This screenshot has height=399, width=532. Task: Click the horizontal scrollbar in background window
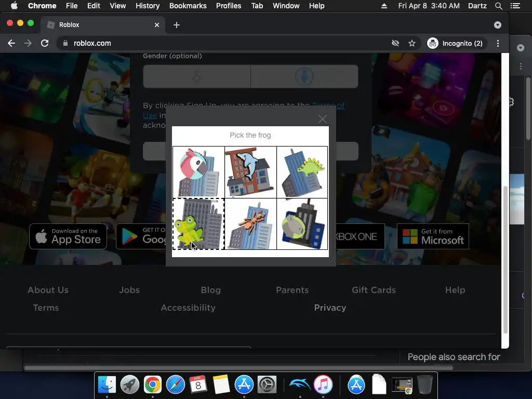[x=238, y=368]
